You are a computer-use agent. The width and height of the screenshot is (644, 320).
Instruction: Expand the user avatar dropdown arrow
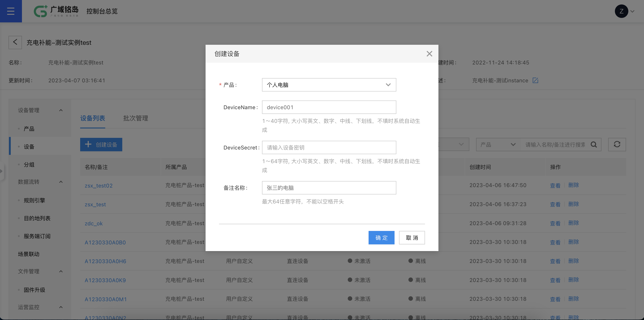tap(633, 11)
